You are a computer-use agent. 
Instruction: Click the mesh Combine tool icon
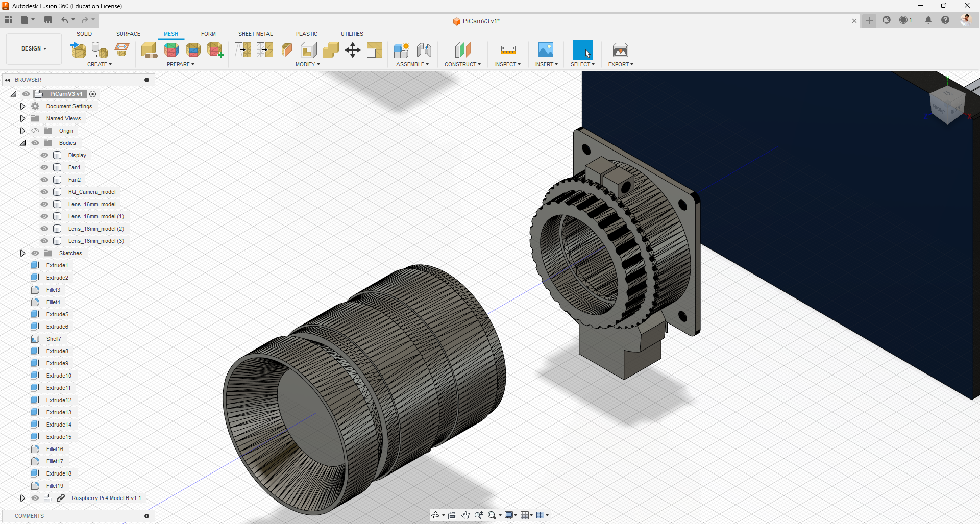[331, 50]
